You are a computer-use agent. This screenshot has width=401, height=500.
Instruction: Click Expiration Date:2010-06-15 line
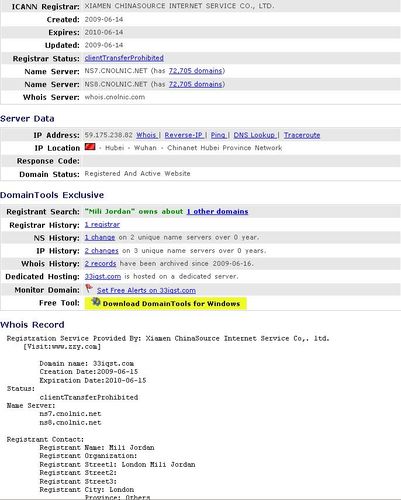tap(93, 380)
